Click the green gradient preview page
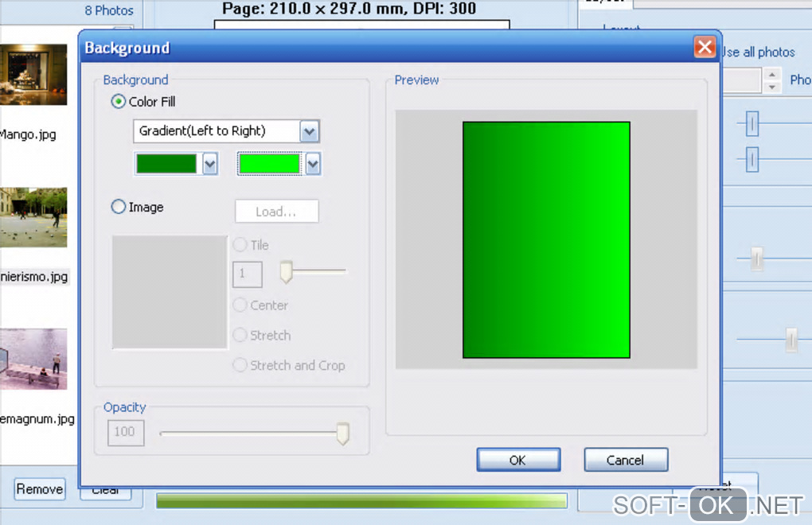The width and height of the screenshot is (812, 525). tap(546, 240)
